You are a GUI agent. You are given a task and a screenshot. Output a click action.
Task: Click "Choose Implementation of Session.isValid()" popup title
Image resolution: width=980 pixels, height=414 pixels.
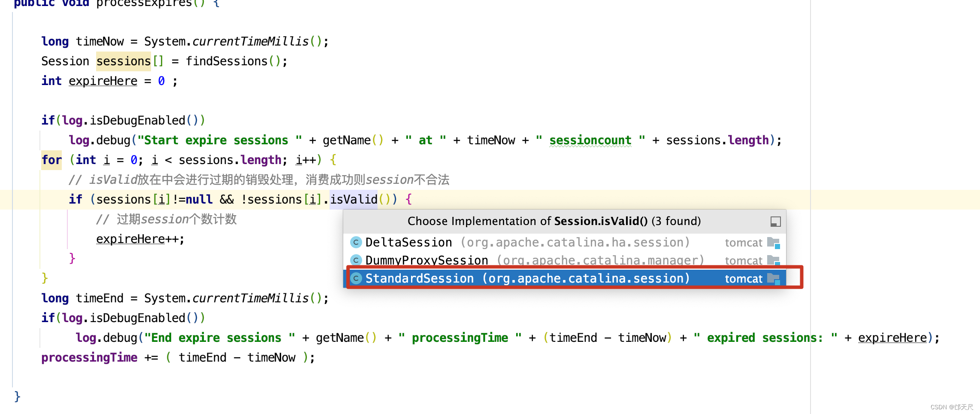click(x=554, y=221)
